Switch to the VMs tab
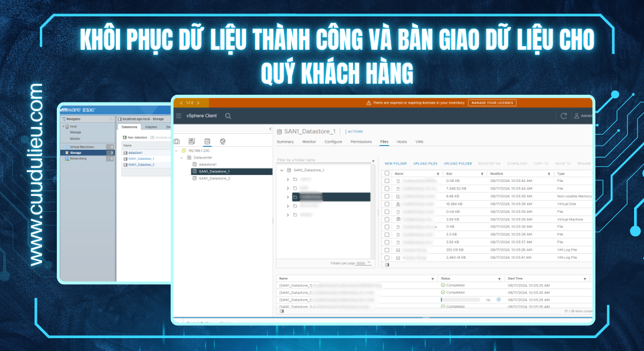This screenshot has height=351, width=644. pos(419,142)
